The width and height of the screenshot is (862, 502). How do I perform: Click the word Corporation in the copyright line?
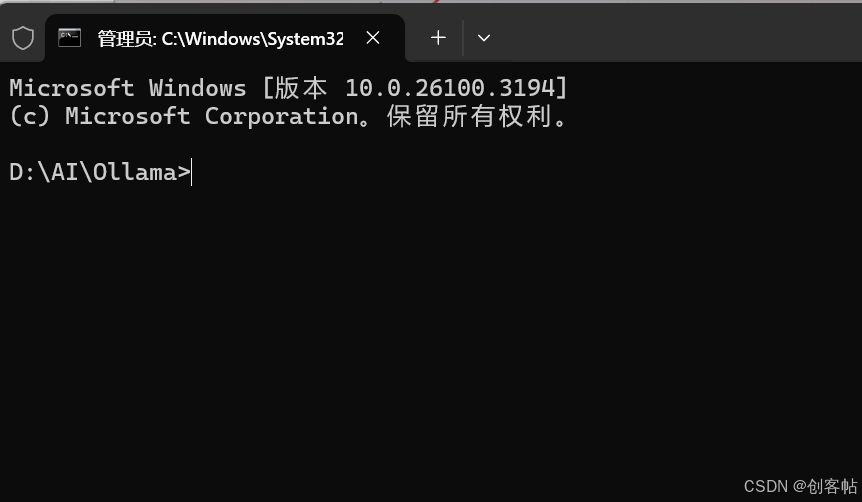click(x=281, y=116)
